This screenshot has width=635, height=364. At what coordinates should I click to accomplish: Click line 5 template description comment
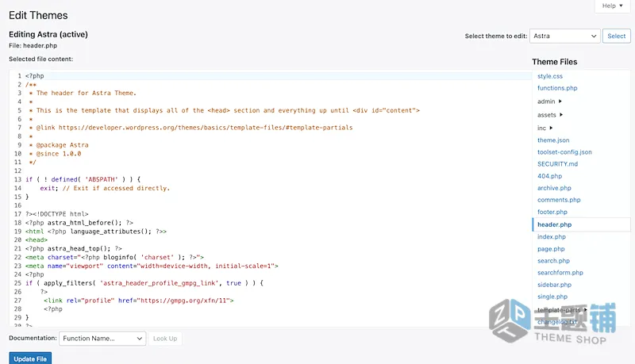pyautogui.click(x=228, y=110)
